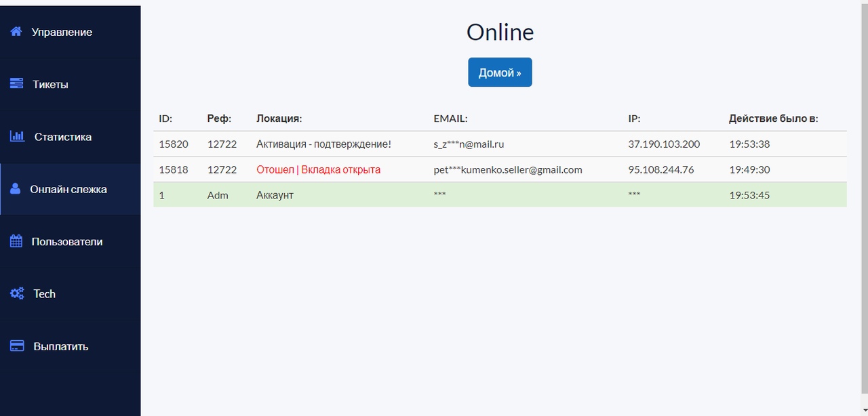Click the credit card icon for Выплатить

17,346
